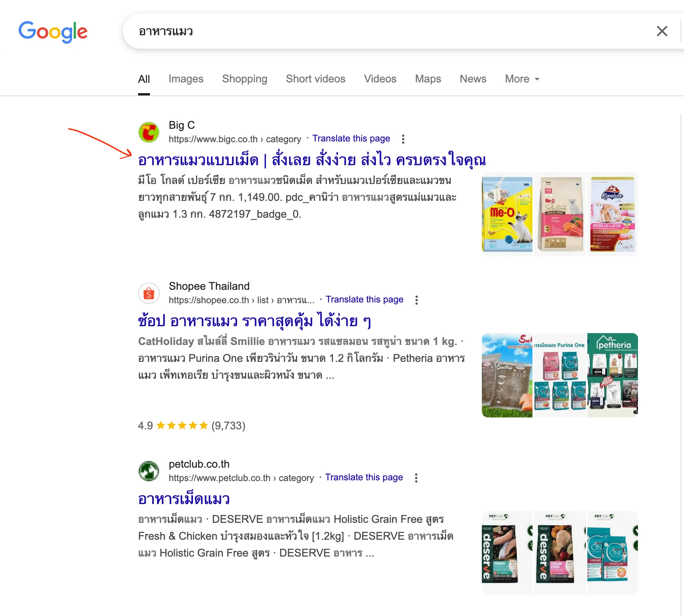Screen dimensions: 684x616
Task: Click the Purina One Urinary Care thumbnail
Action: 613,553
